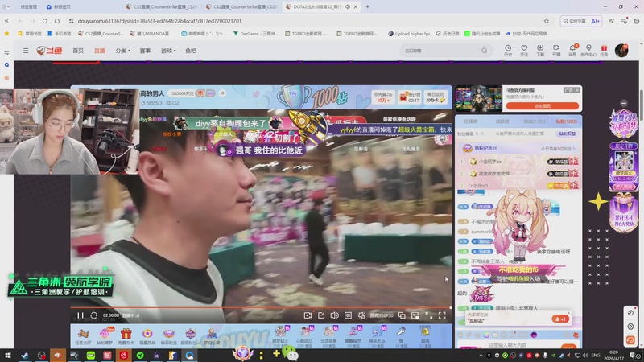Click the orange button in top ad banner
This screenshot has height=362, width=644.
click(x=542, y=106)
